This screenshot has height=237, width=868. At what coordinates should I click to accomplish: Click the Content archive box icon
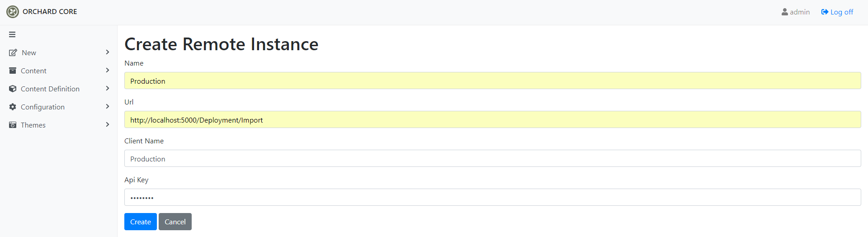13,71
